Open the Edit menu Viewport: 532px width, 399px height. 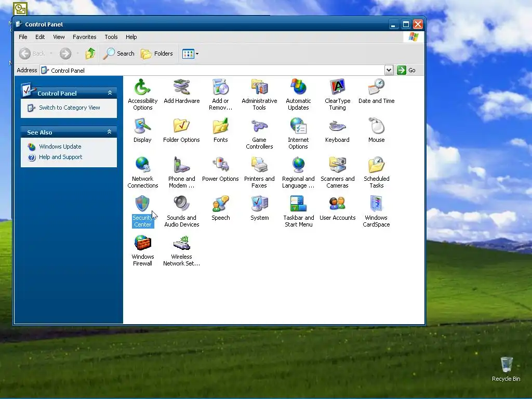40,37
